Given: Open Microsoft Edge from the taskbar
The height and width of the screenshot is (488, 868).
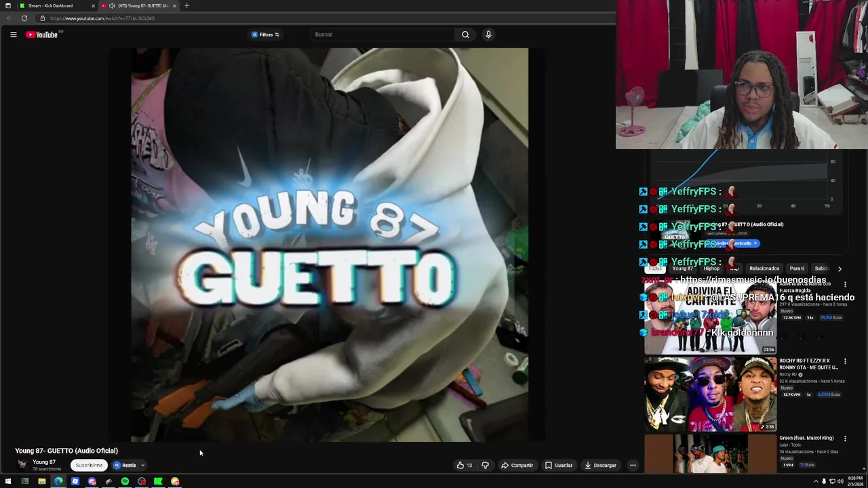Looking at the screenshot, I should pos(58,481).
